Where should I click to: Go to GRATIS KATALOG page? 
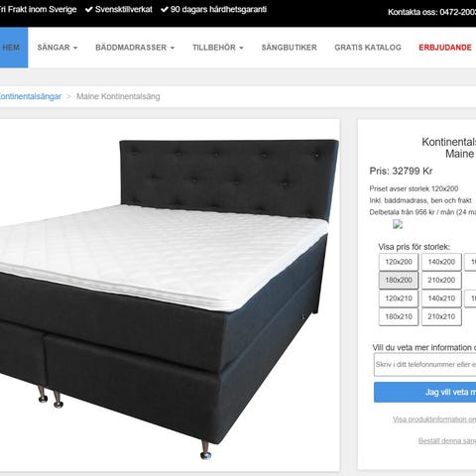click(x=368, y=48)
